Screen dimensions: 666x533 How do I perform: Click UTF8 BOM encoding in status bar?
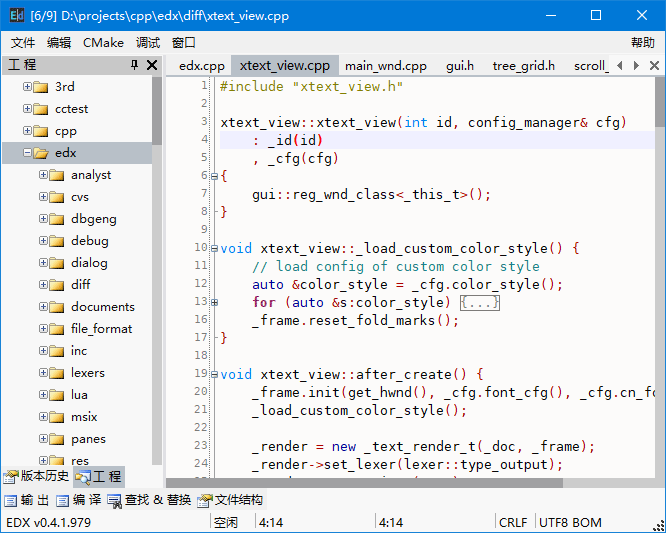point(570,522)
